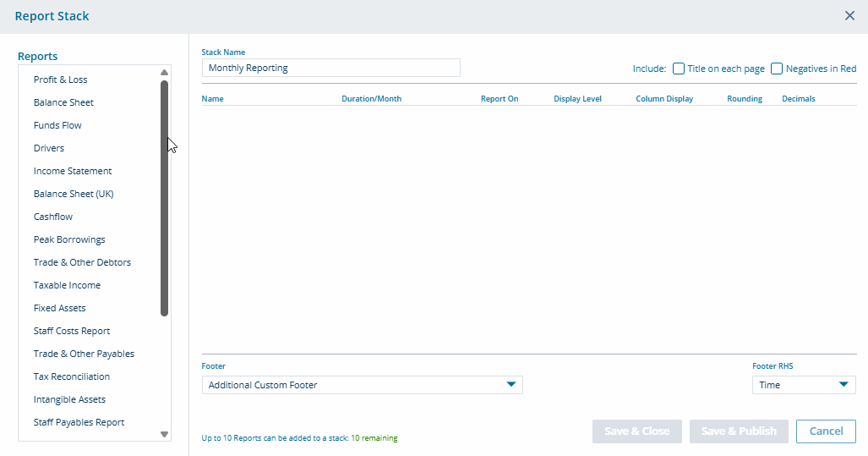Click the Reports list scrollbar thumb
The height and width of the screenshot is (456, 868).
(164, 198)
